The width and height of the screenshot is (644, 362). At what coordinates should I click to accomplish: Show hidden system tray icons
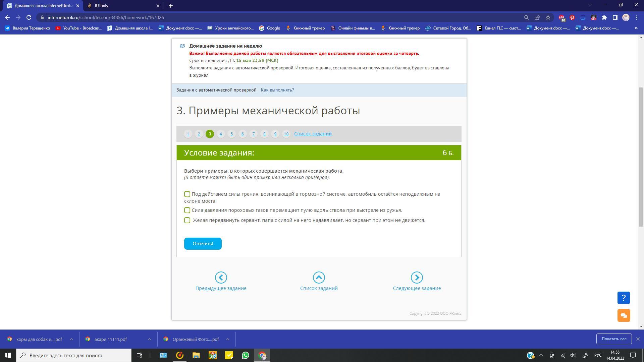[541, 355]
